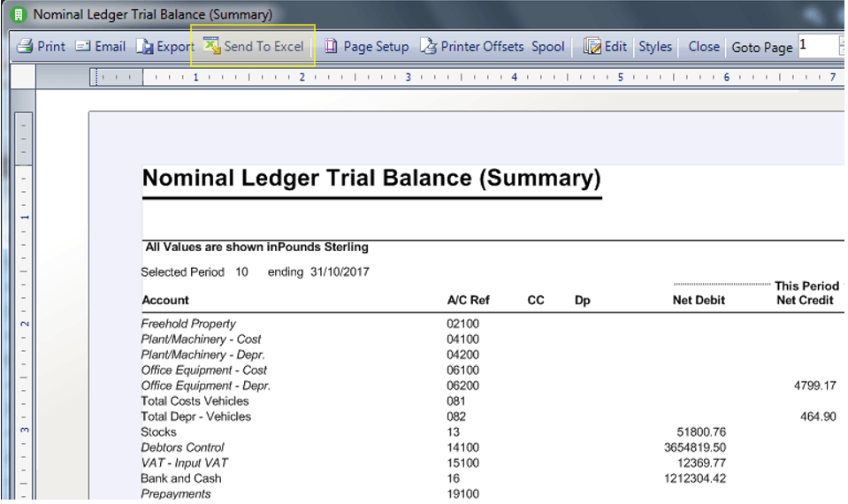Click net debit value 1212304.42
This screenshot has height=504, width=848.
(x=695, y=478)
